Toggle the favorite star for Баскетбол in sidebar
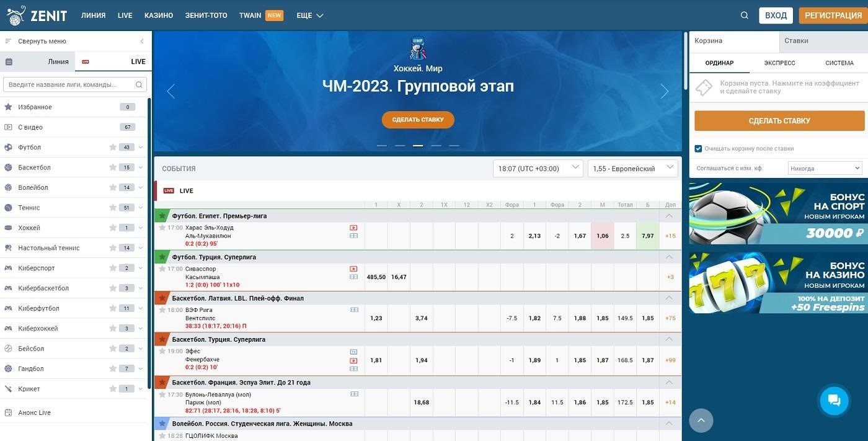The image size is (868, 441). tap(113, 167)
